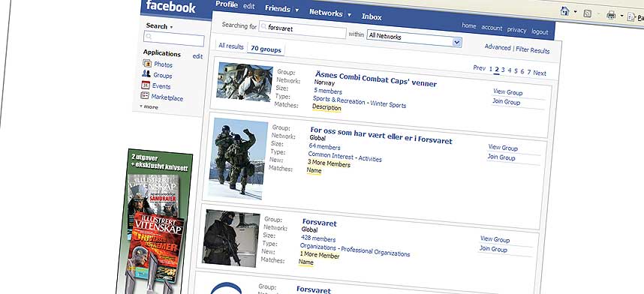Click Professional Organizations type link

375,251
